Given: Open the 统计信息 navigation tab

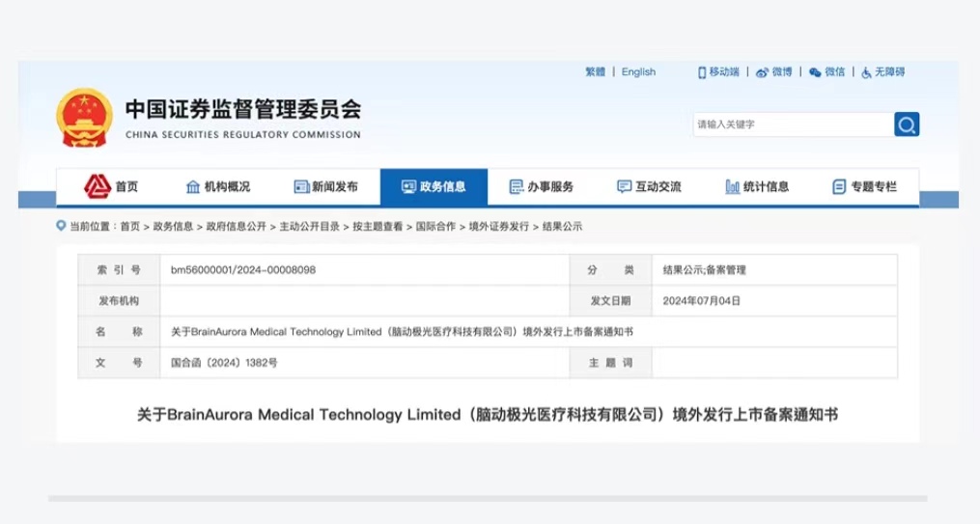Looking at the screenshot, I should coord(757,187).
